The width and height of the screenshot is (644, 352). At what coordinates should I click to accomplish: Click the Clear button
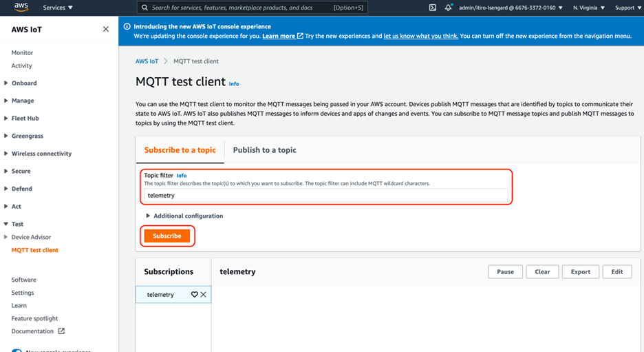click(542, 272)
